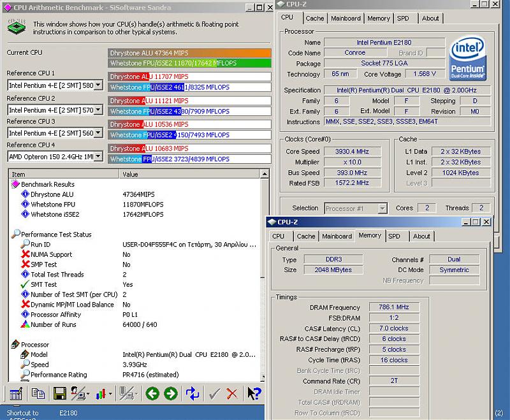
Task: Click the 'CAS# Latency (CL)' value '7.0 clocks'
Action: point(394,328)
